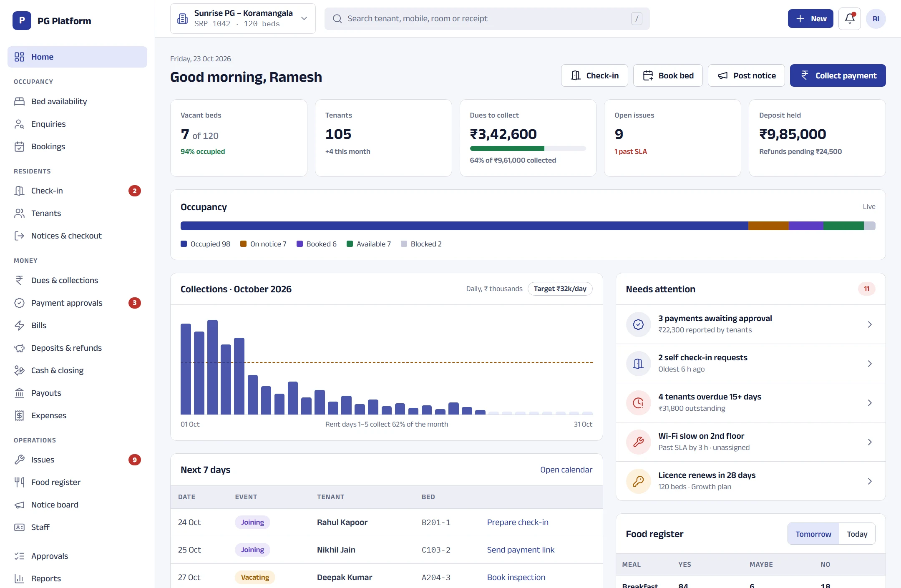
Task: Click the Enquiries sidebar icon
Action: pyautogui.click(x=19, y=124)
